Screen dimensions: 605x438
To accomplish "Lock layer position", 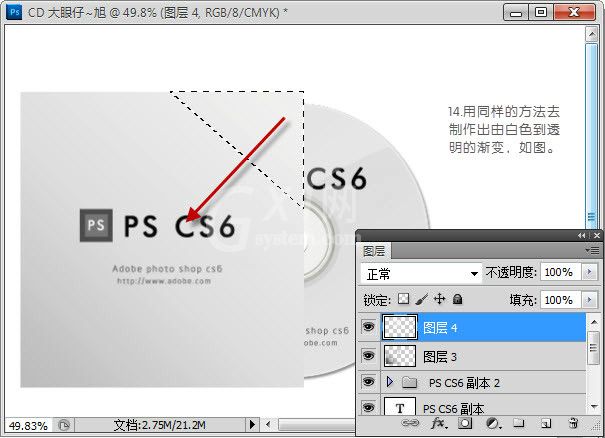I will click(x=439, y=299).
